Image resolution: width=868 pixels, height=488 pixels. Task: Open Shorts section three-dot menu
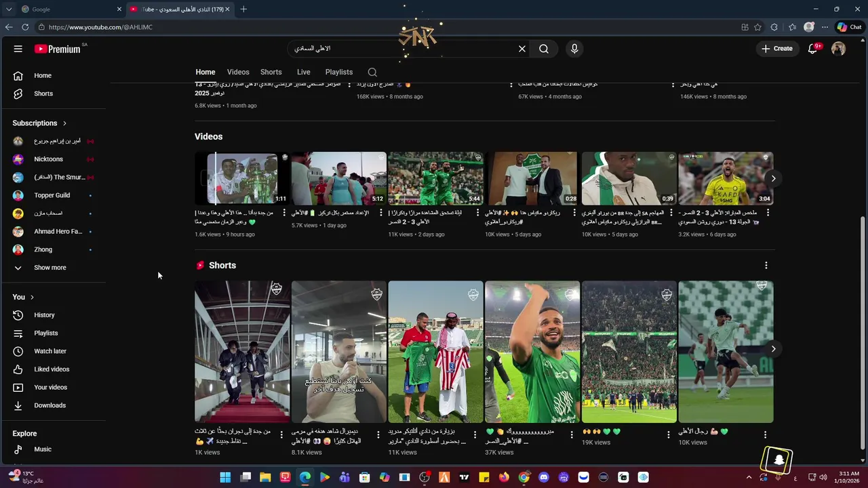point(766,266)
